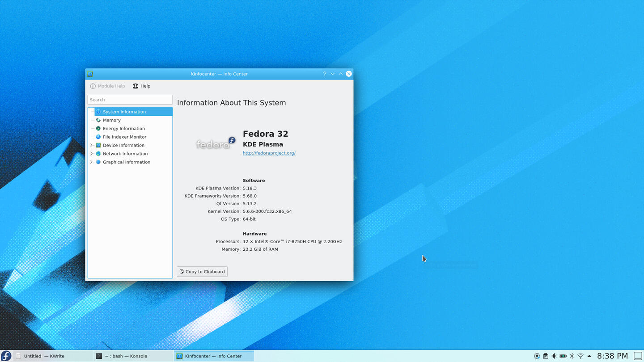Viewport: 644px width, 362px height.
Task: Show hidden system tray icons arrow
Action: (x=589, y=356)
